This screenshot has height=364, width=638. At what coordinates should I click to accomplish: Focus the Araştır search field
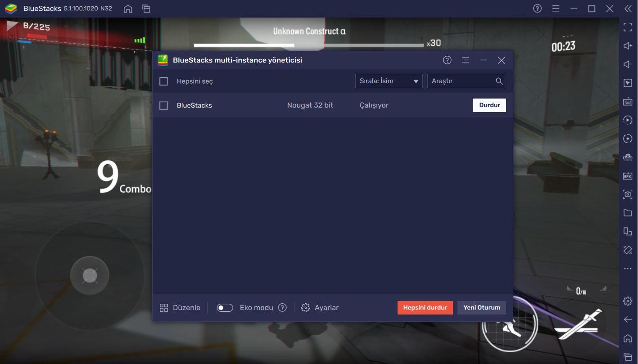(466, 81)
